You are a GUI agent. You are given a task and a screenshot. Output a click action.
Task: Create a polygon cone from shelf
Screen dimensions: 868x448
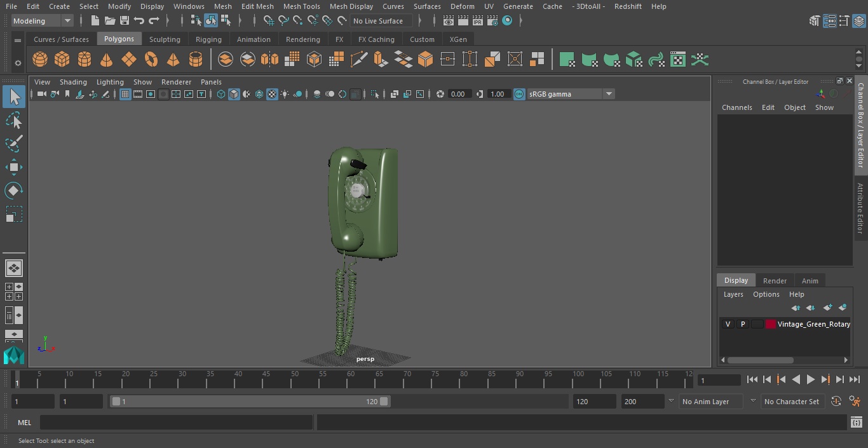click(x=106, y=60)
